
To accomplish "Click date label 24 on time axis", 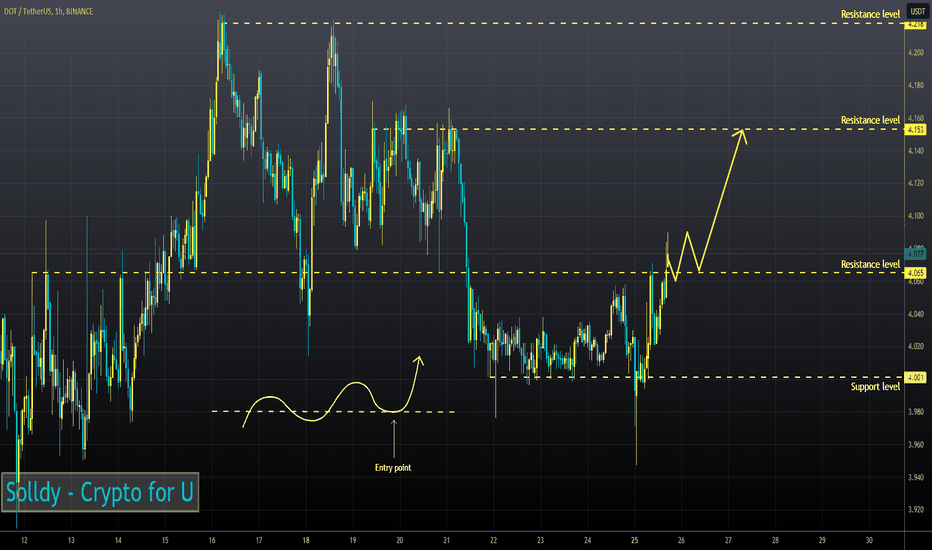I will 587,540.
